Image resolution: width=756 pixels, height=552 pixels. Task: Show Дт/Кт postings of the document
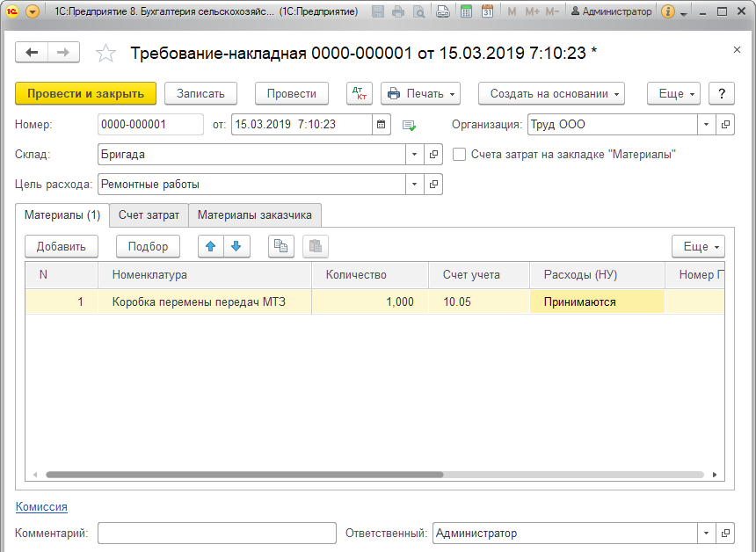[x=360, y=93]
